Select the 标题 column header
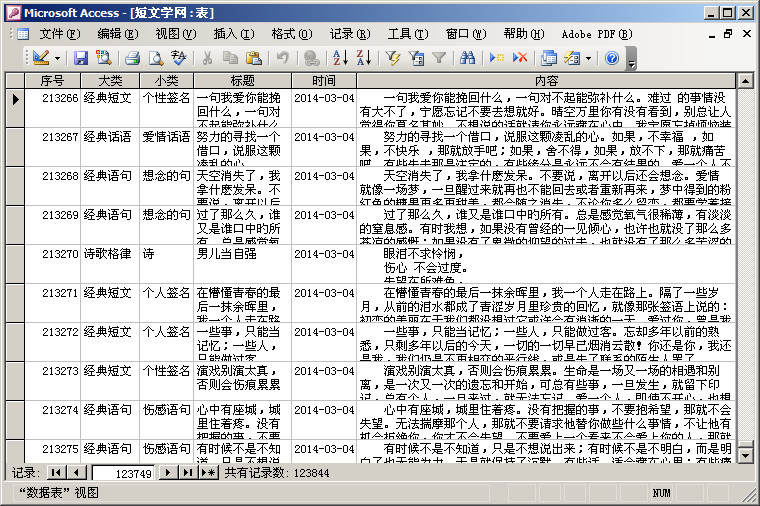The width and height of the screenshot is (760, 506). (x=242, y=80)
